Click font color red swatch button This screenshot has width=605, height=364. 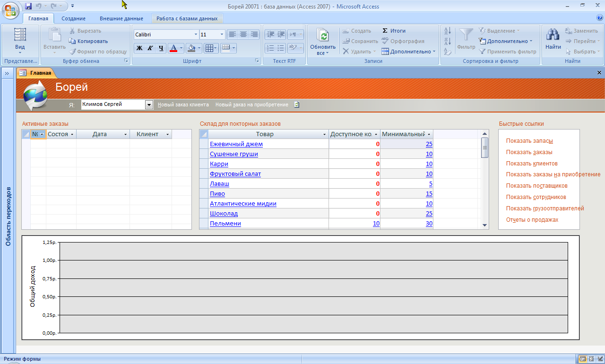pos(173,48)
